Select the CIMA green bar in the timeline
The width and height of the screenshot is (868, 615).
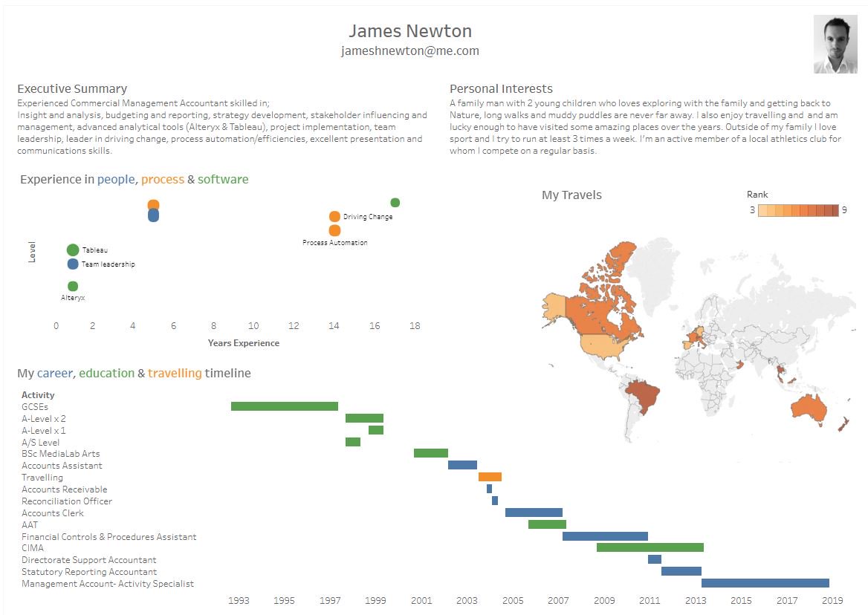650,547
